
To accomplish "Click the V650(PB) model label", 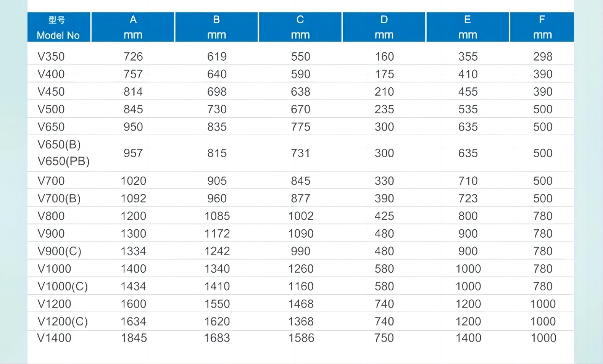I will point(63,161).
